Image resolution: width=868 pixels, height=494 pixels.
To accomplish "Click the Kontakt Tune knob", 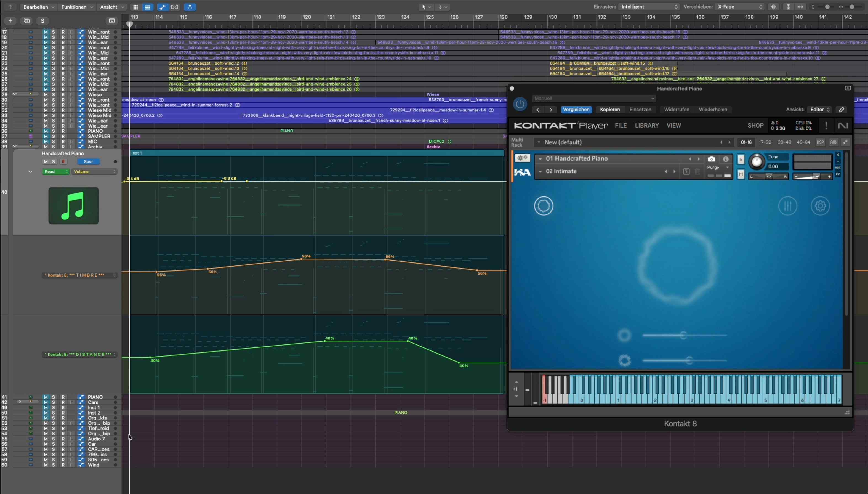I will point(757,161).
